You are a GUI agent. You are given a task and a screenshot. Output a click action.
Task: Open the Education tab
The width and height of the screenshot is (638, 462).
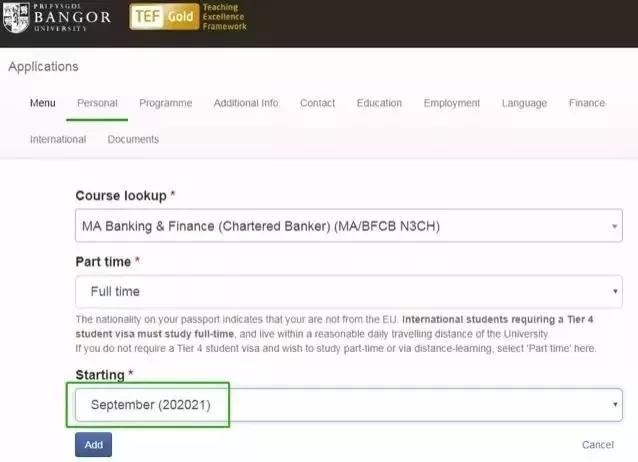point(379,103)
